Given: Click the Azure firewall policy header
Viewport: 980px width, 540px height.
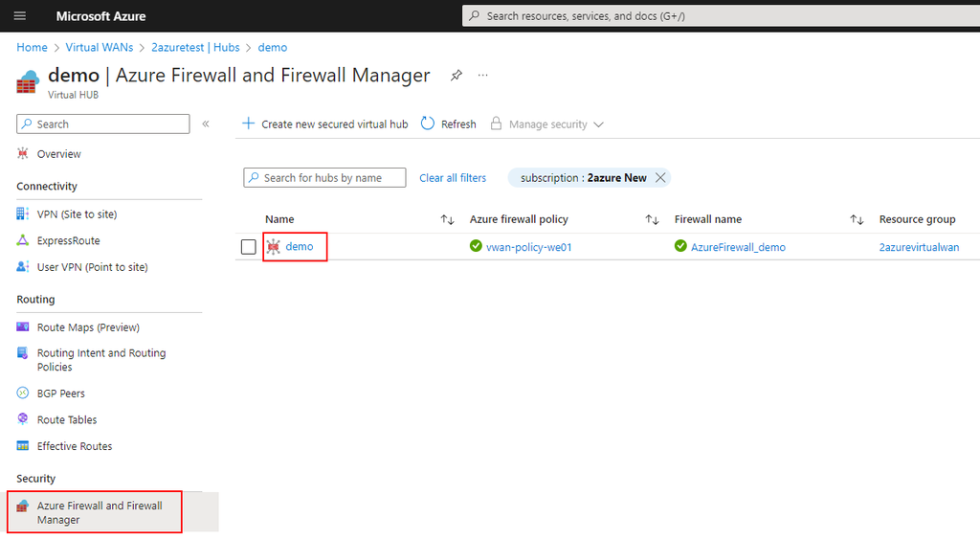Looking at the screenshot, I should 519,219.
